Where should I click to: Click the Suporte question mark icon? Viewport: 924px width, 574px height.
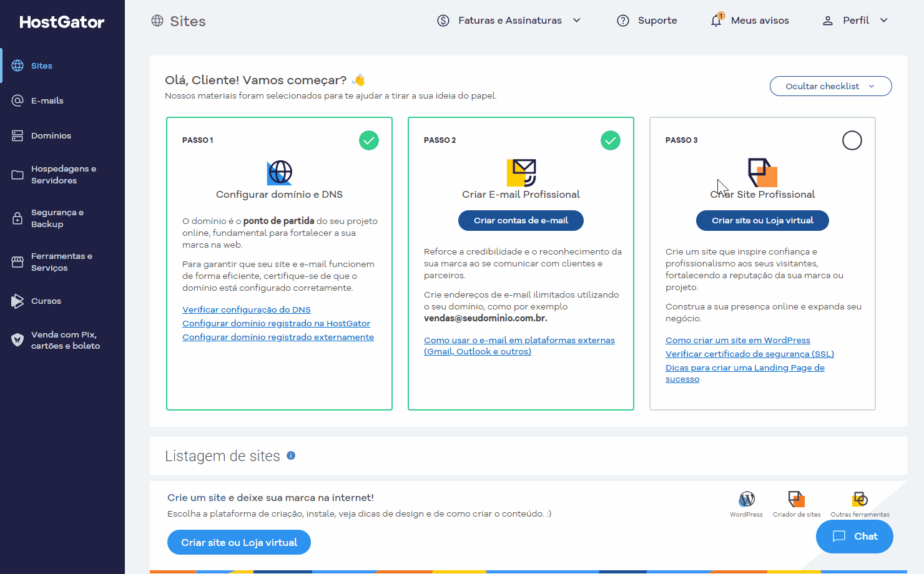click(x=623, y=21)
